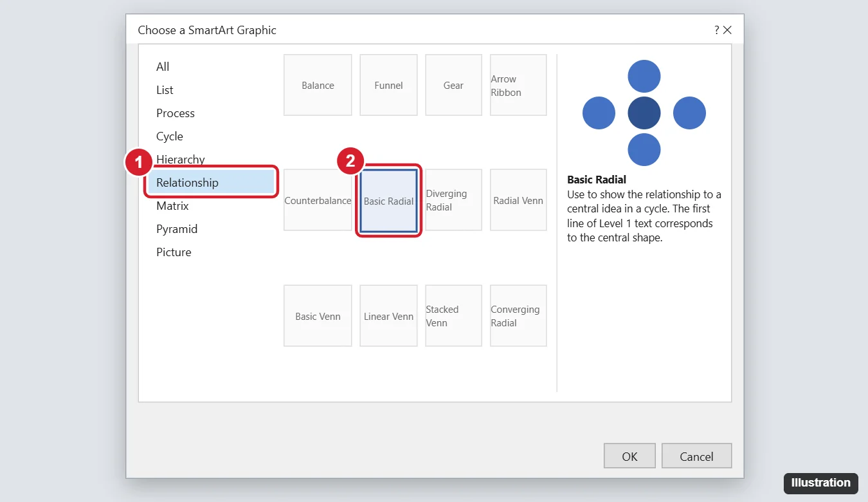Pick the Arrow Ribbon layout
This screenshot has width=868, height=502.
pos(518,85)
